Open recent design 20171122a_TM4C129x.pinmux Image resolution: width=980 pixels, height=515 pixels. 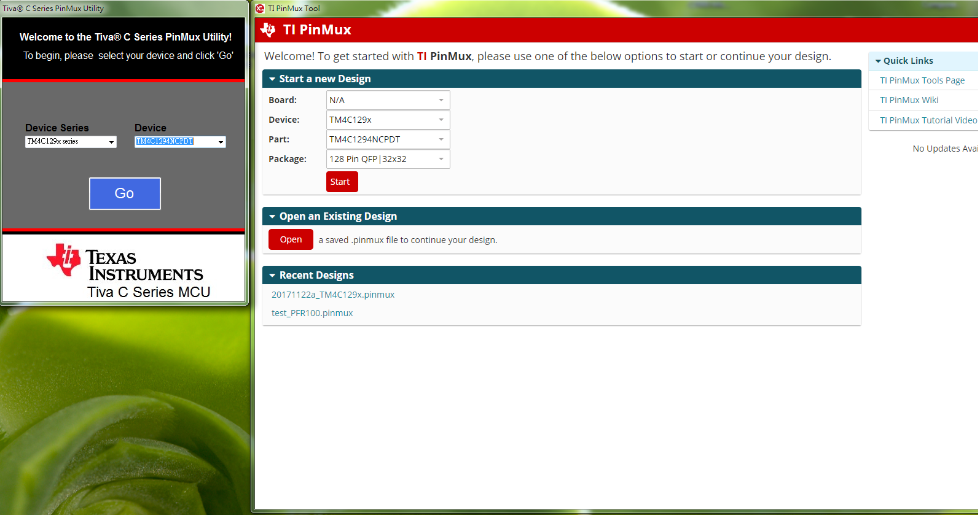coord(333,295)
